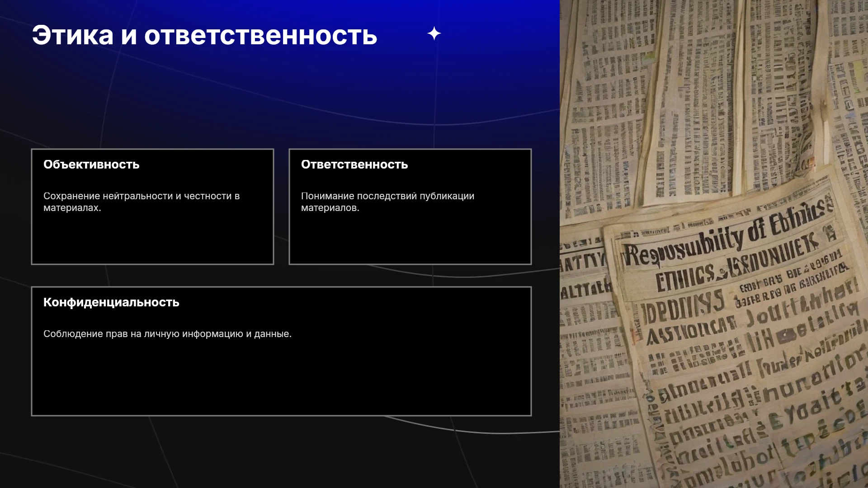This screenshot has width=868, height=488.
Task: Click the 'ETHICS' bold line in newspaper
Action: (685, 277)
